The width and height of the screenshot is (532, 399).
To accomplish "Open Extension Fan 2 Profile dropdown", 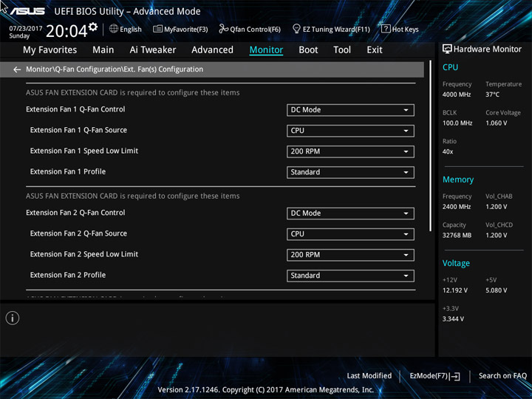I will 350,276.
